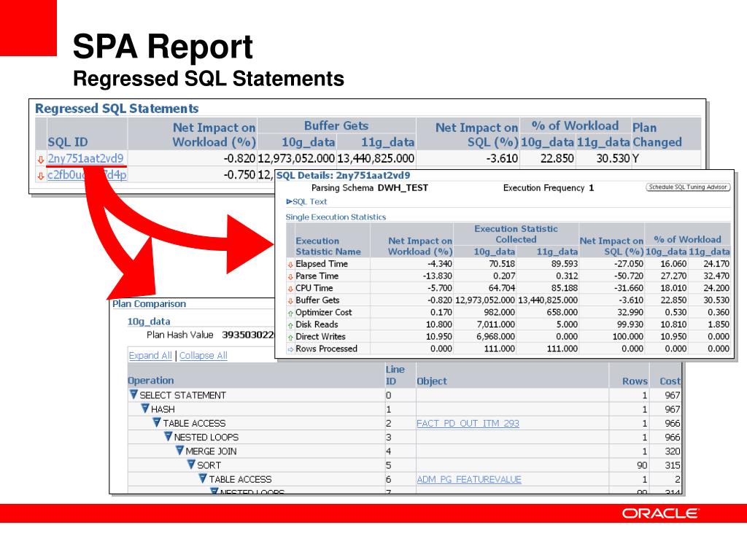
Task: Open the ADM_PG_FEATUREVALUE object link
Action: 469,479
